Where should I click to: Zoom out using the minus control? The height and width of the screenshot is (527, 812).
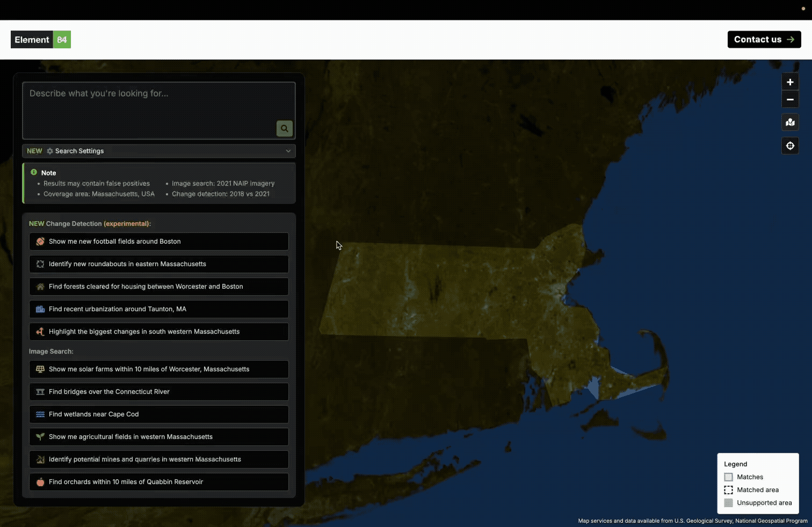[790, 99]
